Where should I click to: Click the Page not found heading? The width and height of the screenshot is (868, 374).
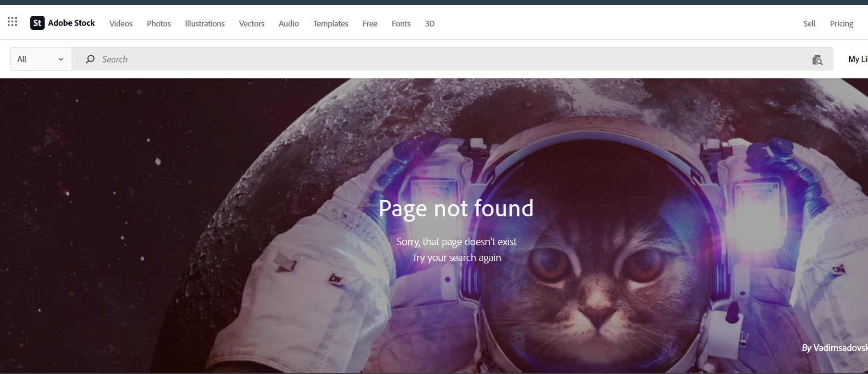(456, 209)
